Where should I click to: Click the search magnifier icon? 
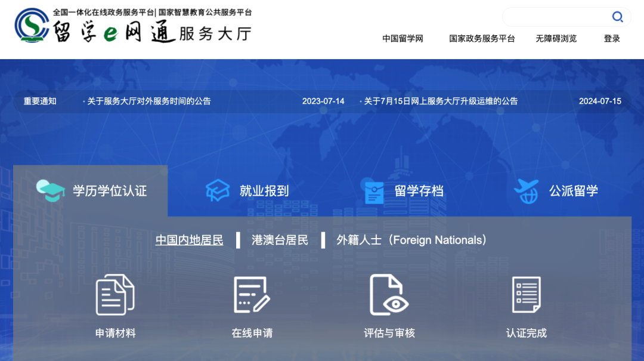coord(617,17)
